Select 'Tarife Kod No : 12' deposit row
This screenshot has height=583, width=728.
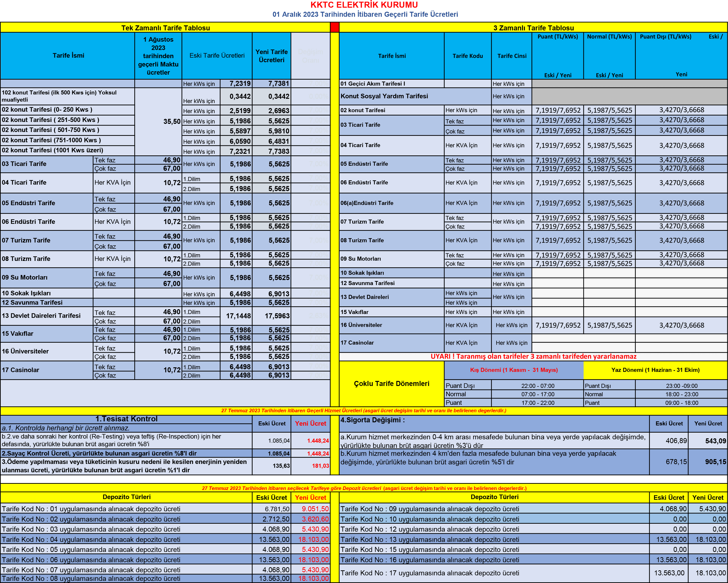point(494,529)
